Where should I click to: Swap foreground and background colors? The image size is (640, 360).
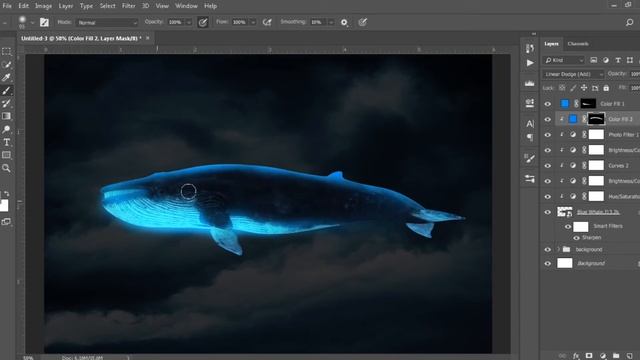click(x=7, y=193)
